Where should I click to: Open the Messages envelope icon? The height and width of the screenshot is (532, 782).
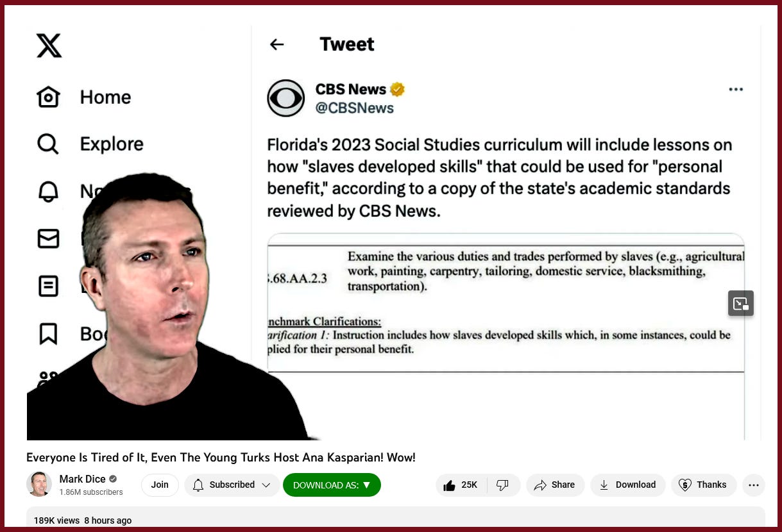click(x=48, y=238)
